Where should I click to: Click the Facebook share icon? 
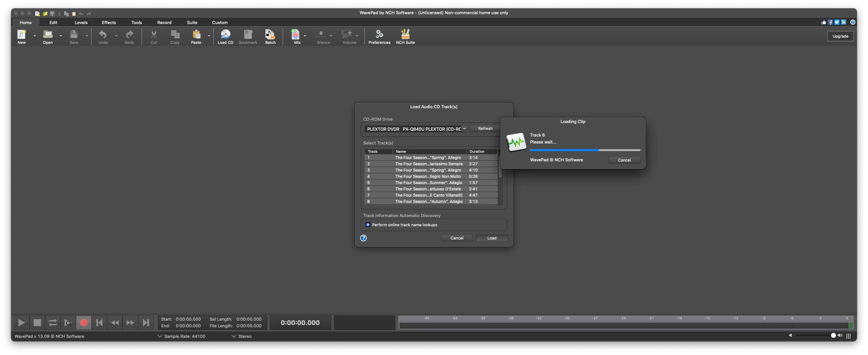[x=830, y=22]
